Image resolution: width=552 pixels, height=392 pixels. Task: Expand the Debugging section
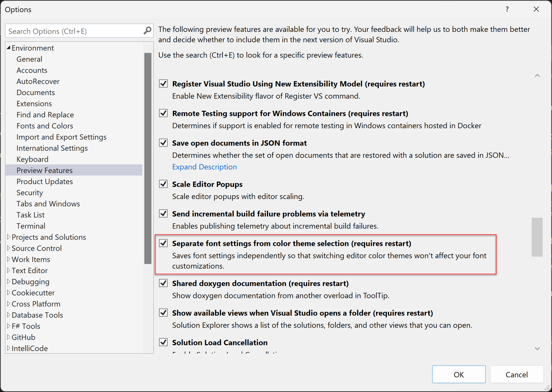(x=8, y=281)
